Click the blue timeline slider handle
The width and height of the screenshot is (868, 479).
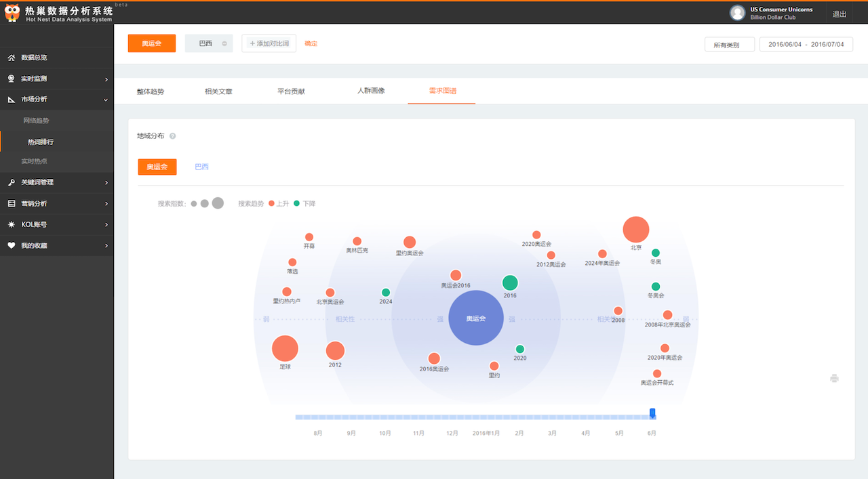pyautogui.click(x=652, y=413)
